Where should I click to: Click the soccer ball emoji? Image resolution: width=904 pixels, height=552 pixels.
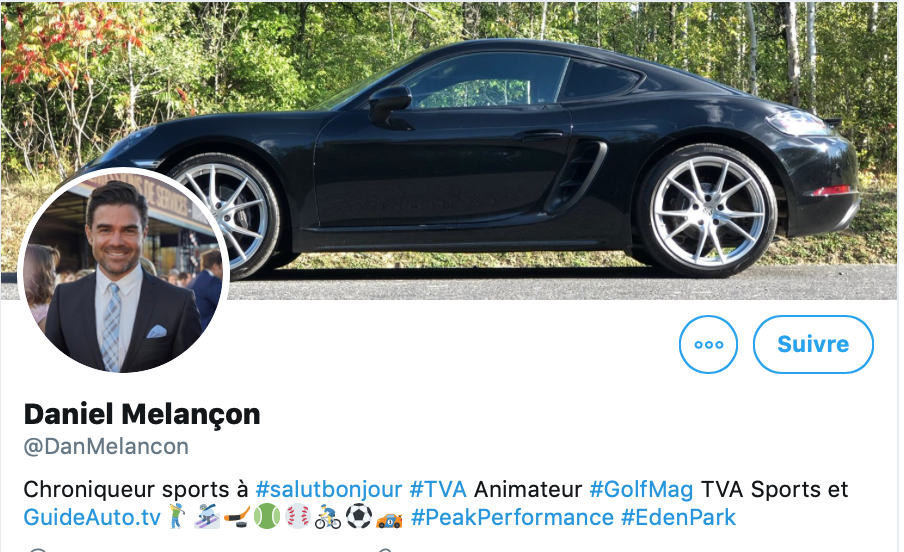tap(359, 516)
